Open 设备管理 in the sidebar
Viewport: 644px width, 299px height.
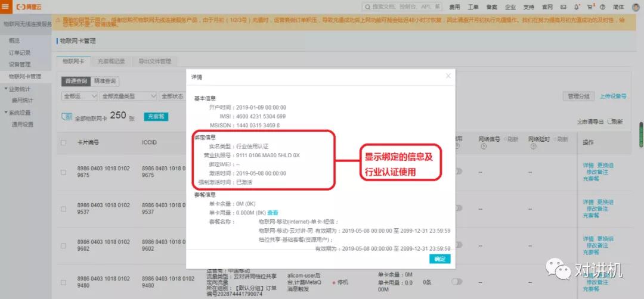point(20,64)
